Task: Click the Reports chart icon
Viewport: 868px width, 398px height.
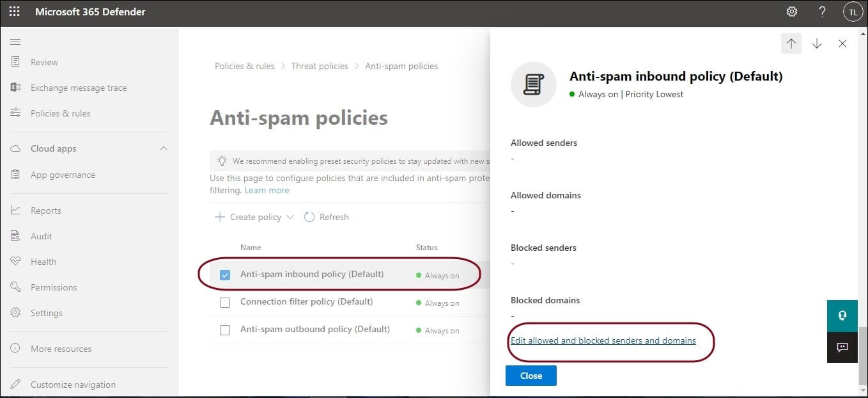Action: [x=15, y=211]
